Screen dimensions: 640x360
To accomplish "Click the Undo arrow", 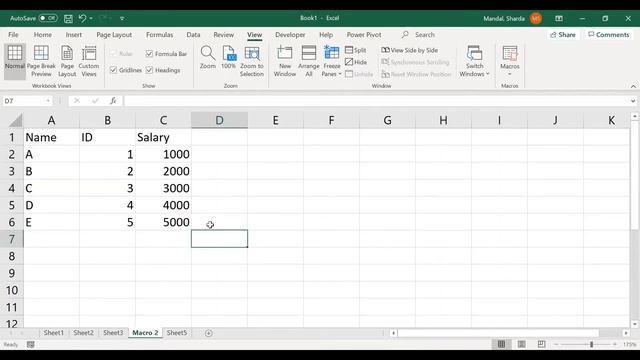I will 82,18.
